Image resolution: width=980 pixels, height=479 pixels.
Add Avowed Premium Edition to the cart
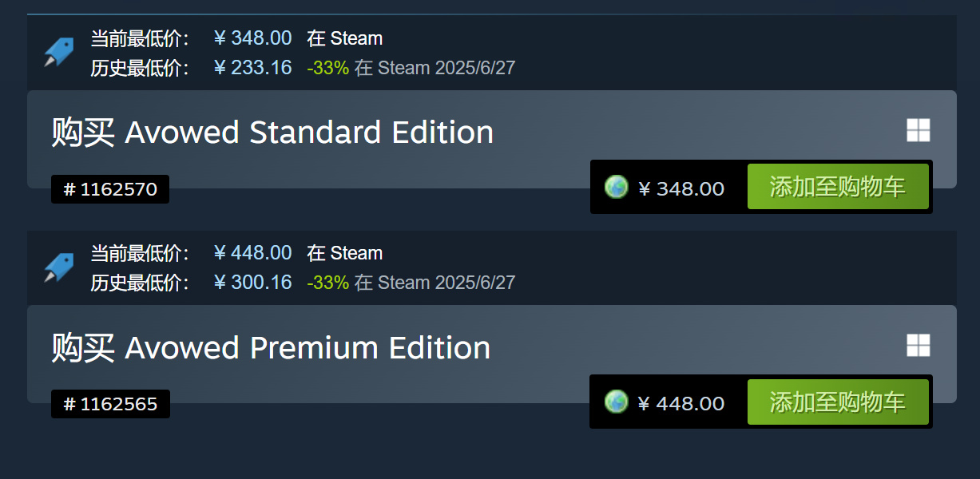coord(838,402)
